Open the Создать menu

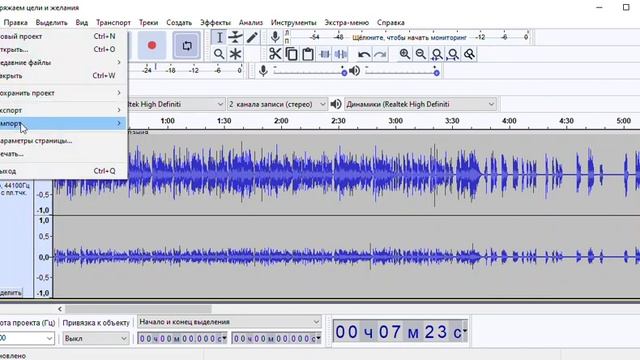click(x=179, y=22)
